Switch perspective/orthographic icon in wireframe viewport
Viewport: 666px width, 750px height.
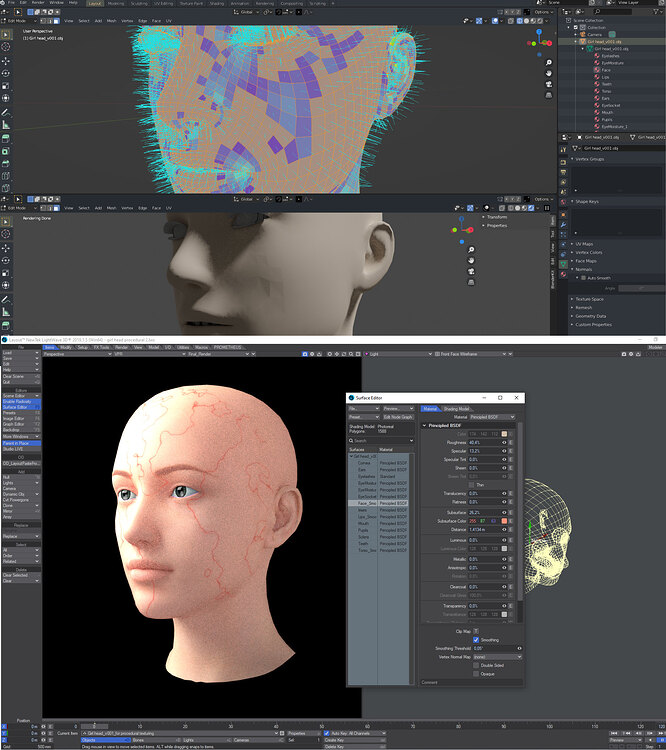tap(549, 95)
